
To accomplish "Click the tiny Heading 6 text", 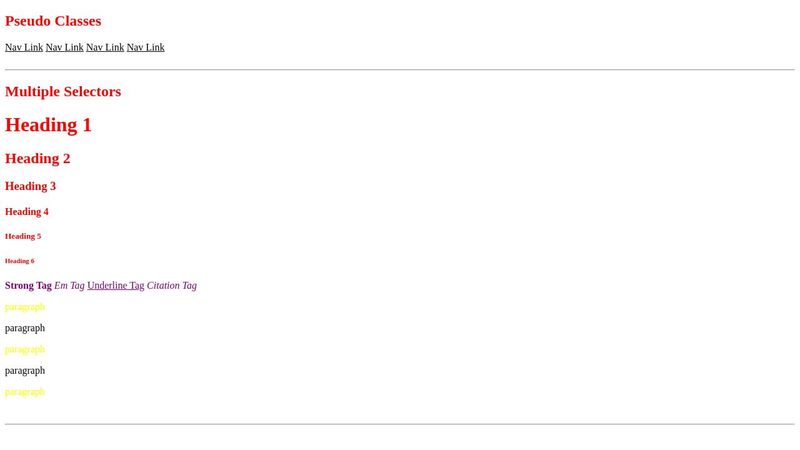I will (20, 261).
